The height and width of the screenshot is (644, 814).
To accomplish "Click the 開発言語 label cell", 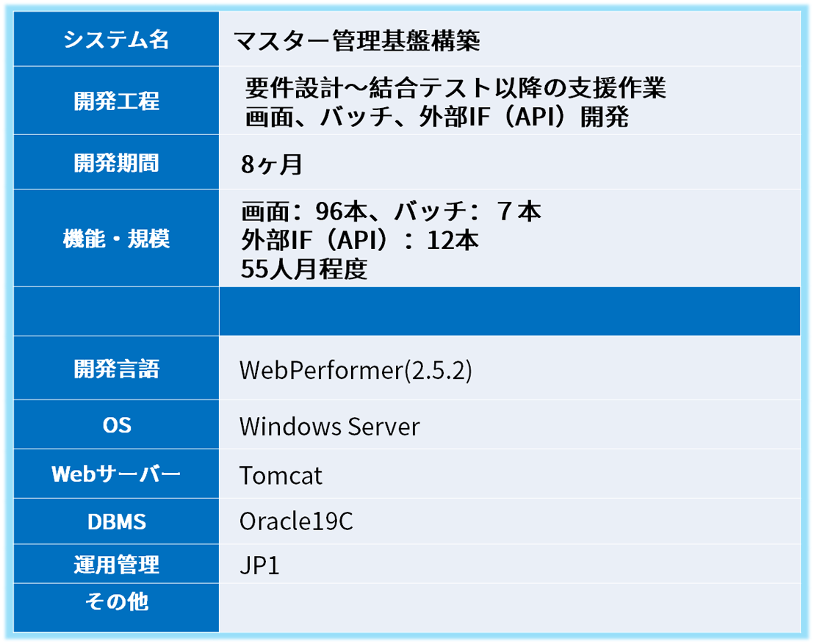I will [116, 369].
